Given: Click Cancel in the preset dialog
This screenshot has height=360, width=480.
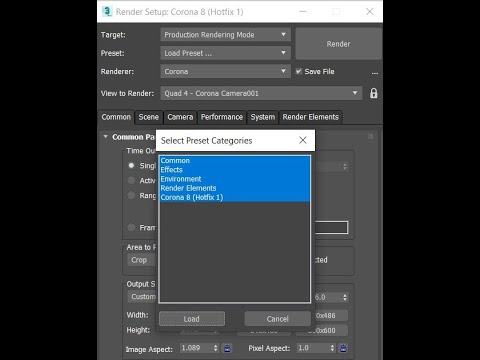Looking at the screenshot, I should point(277,319).
